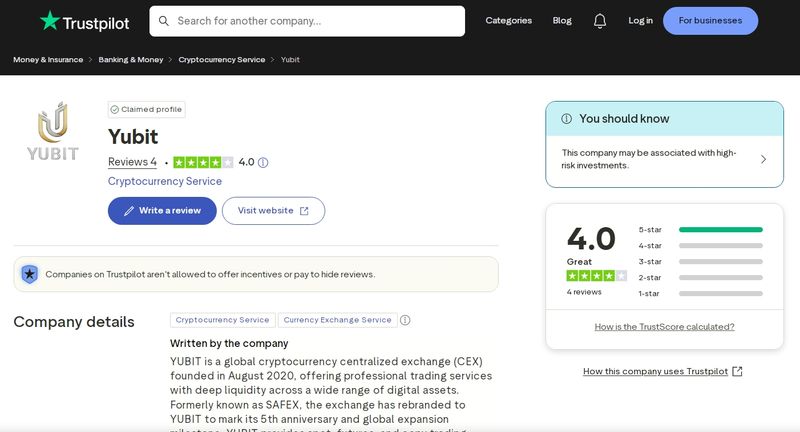Click Write a review button
Screen dimensions: 800x432
pos(162,211)
